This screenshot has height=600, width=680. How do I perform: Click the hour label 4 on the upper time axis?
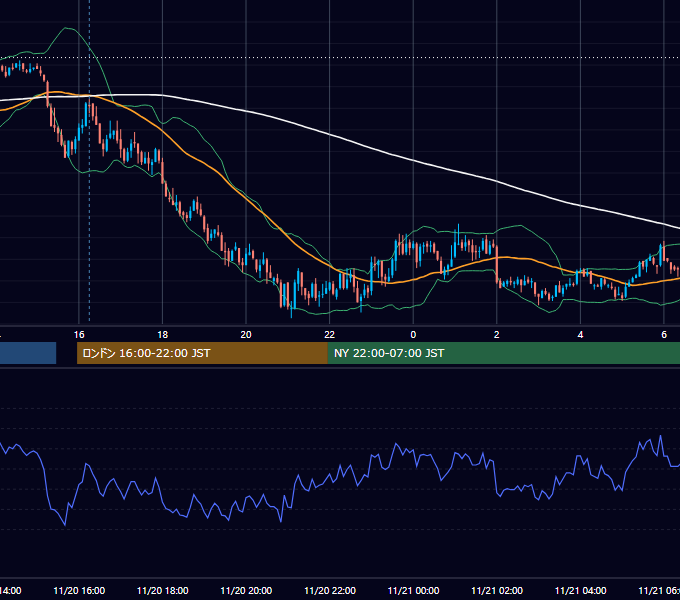click(580, 335)
